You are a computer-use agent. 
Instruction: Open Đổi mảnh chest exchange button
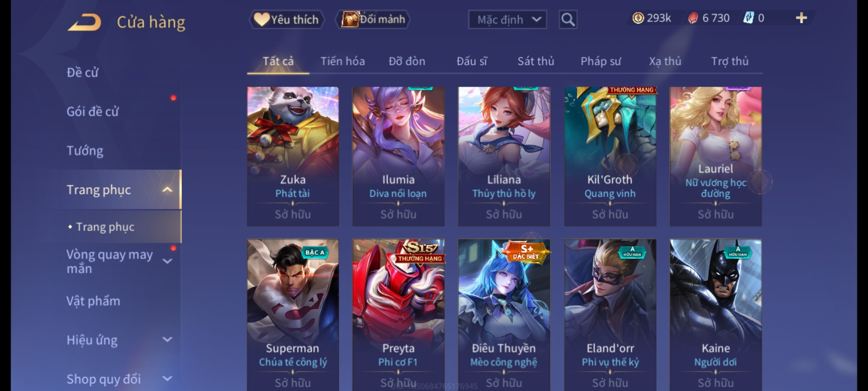coord(373,20)
